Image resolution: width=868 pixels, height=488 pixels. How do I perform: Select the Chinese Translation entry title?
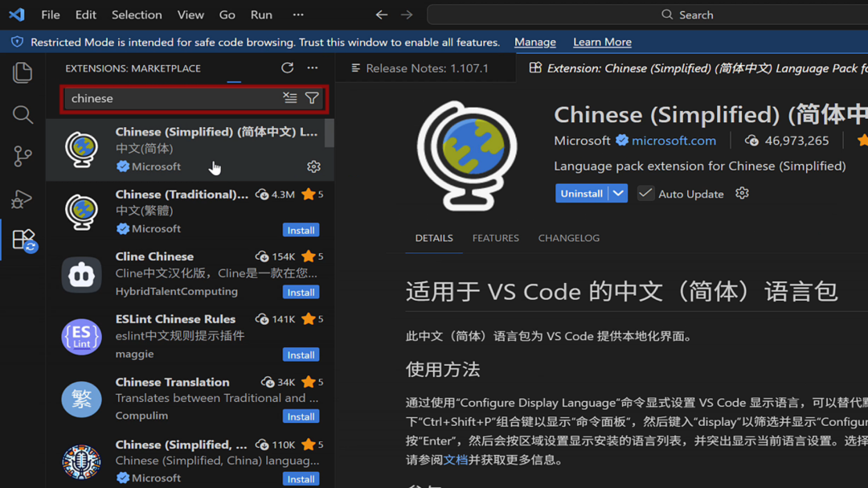pos(172,382)
